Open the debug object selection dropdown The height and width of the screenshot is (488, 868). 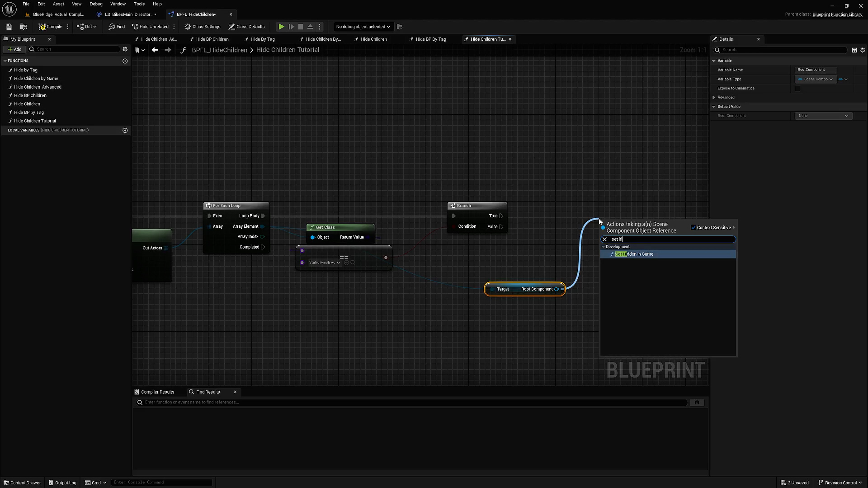363,27
